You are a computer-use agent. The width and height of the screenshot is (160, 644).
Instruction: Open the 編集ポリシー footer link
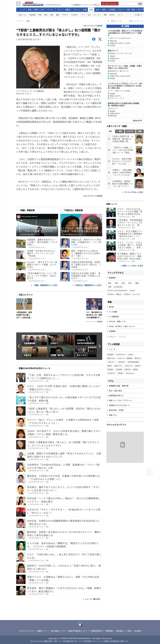click(42, 631)
